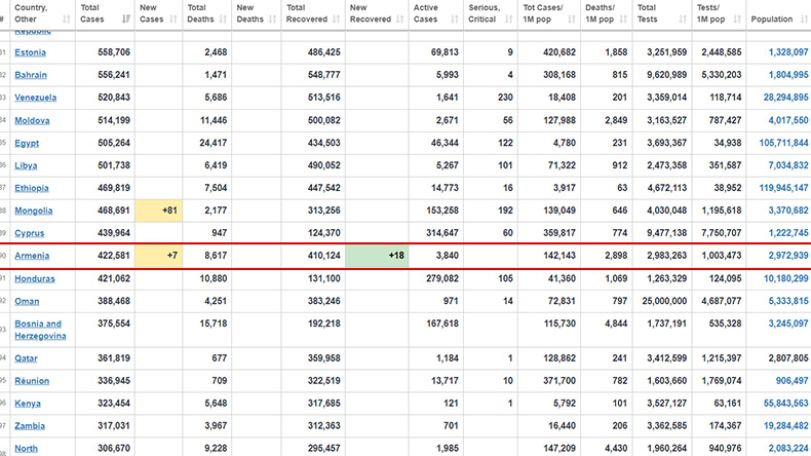
Task: Open the Armenia country link
Action: (32, 255)
